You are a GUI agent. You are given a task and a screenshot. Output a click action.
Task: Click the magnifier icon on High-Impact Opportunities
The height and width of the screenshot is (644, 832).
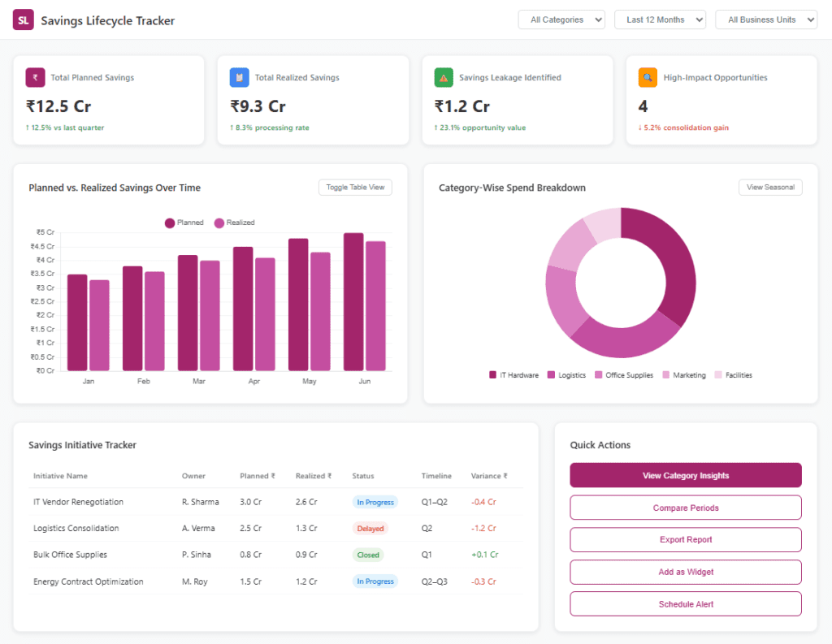(x=648, y=77)
